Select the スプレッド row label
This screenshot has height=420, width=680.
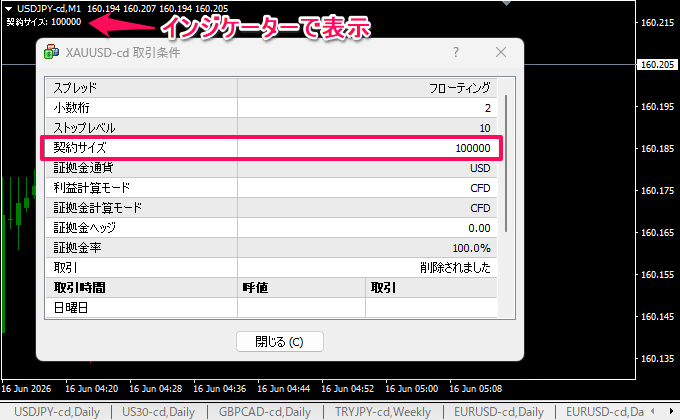[75, 88]
